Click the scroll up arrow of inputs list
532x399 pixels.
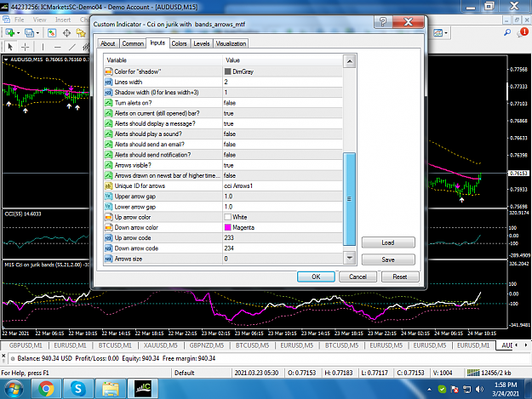tap(349, 61)
